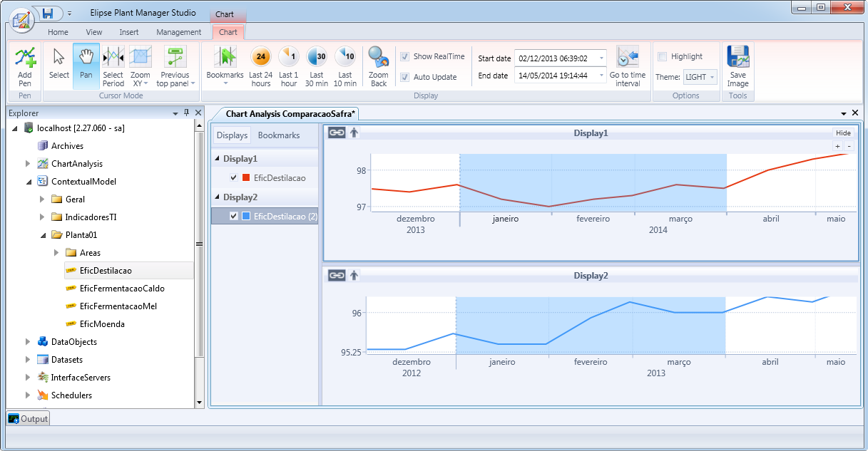Screen dimensions: 868x451
Task: Open the Go to time interval tool
Action: point(628,66)
